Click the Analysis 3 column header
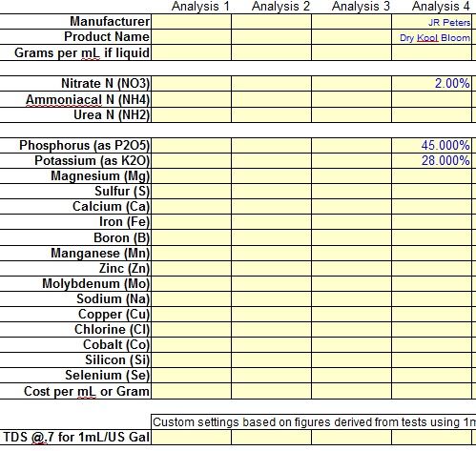 [361, 7]
